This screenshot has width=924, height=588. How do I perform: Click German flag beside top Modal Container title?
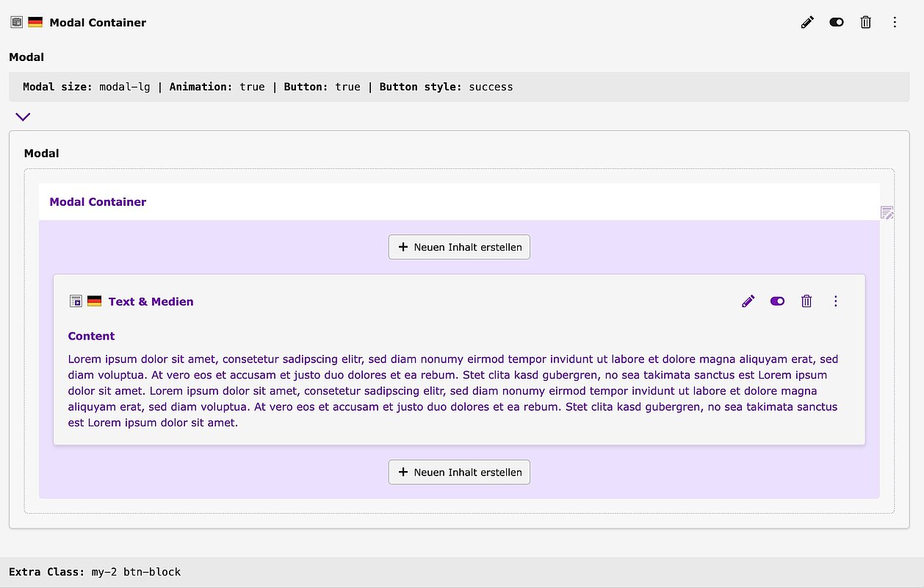pos(35,22)
